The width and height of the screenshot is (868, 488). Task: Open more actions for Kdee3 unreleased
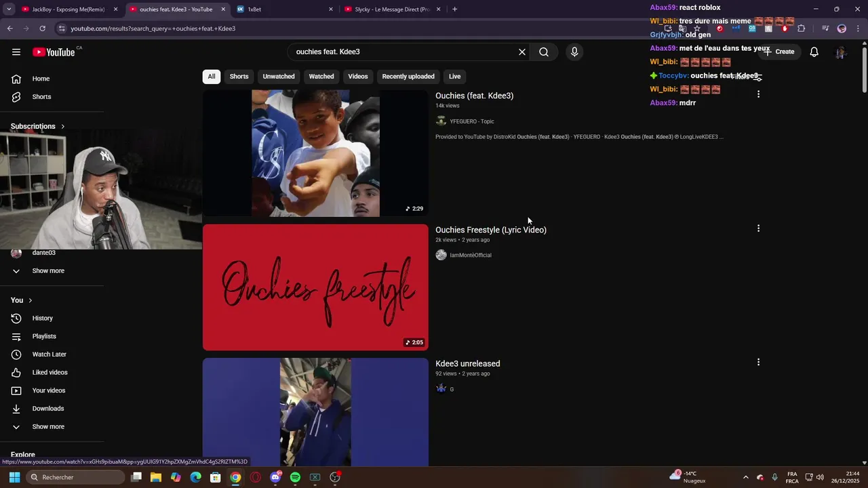point(758,363)
